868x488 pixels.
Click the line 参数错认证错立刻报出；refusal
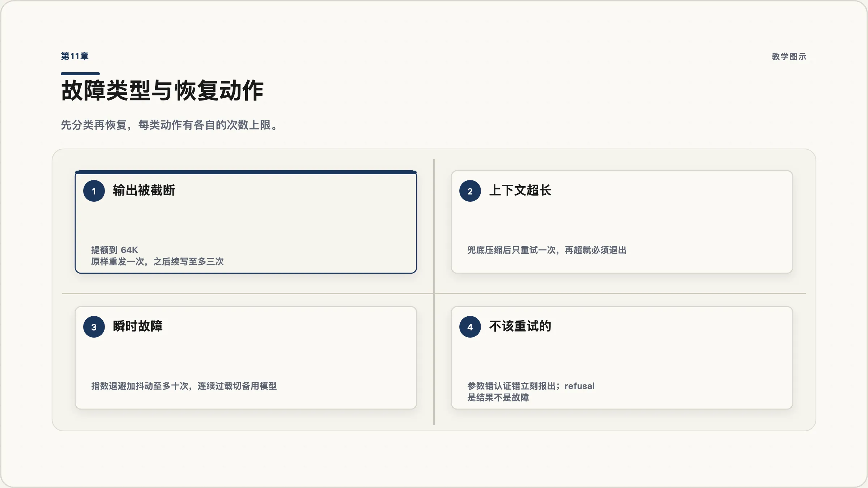click(x=531, y=386)
